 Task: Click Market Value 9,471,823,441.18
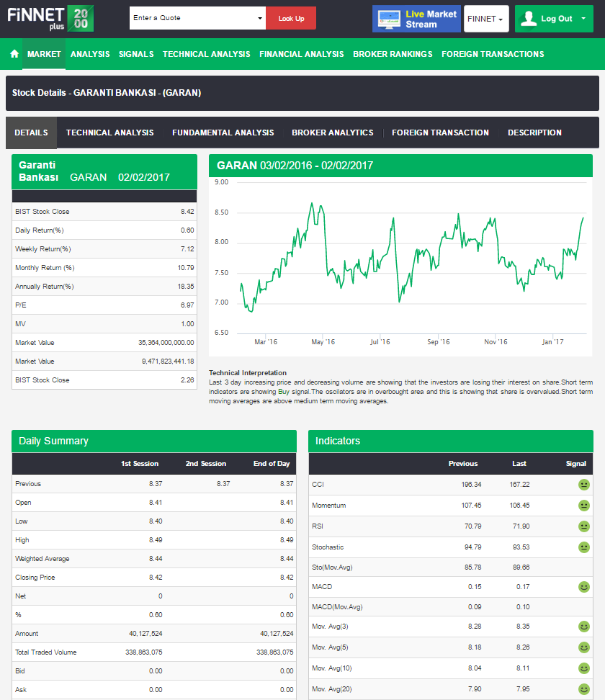click(168, 362)
